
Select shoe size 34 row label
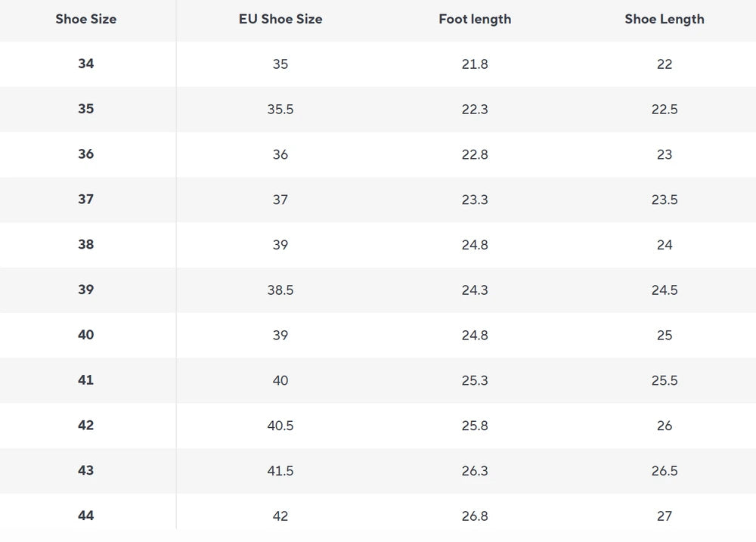[x=86, y=63]
